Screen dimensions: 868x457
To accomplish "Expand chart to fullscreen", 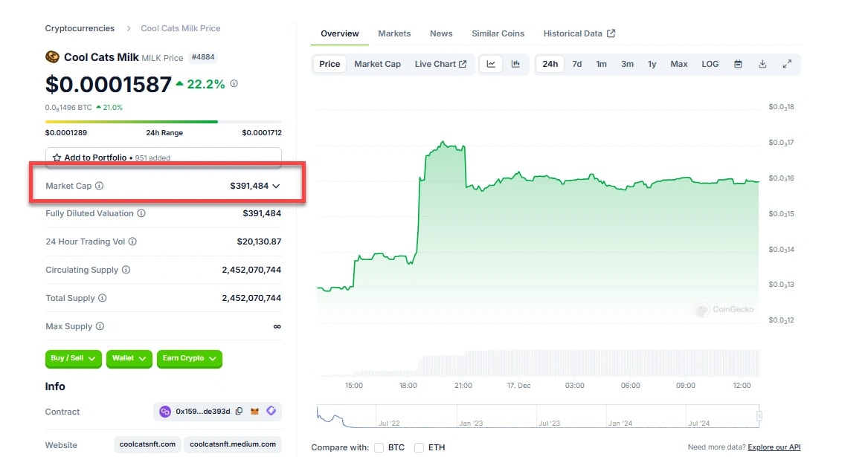I will click(787, 64).
